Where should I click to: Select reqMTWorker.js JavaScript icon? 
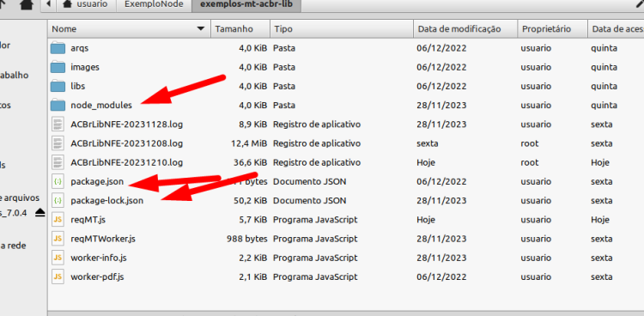[58, 239]
